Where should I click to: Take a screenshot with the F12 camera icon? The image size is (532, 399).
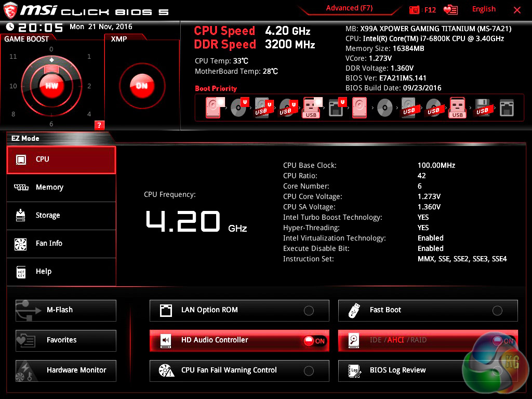[414, 10]
